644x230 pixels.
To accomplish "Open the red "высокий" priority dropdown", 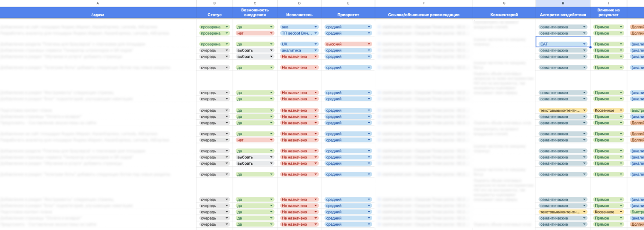I will [348, 44].
